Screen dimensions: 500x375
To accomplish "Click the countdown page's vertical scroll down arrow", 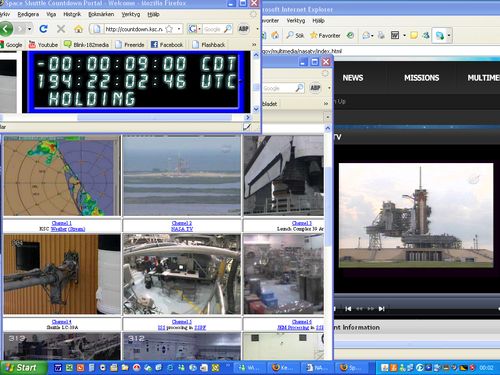I will point(256,109).
